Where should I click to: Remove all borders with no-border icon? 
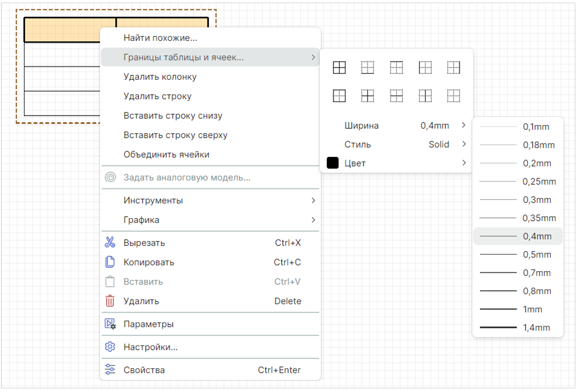click(453, 96)
